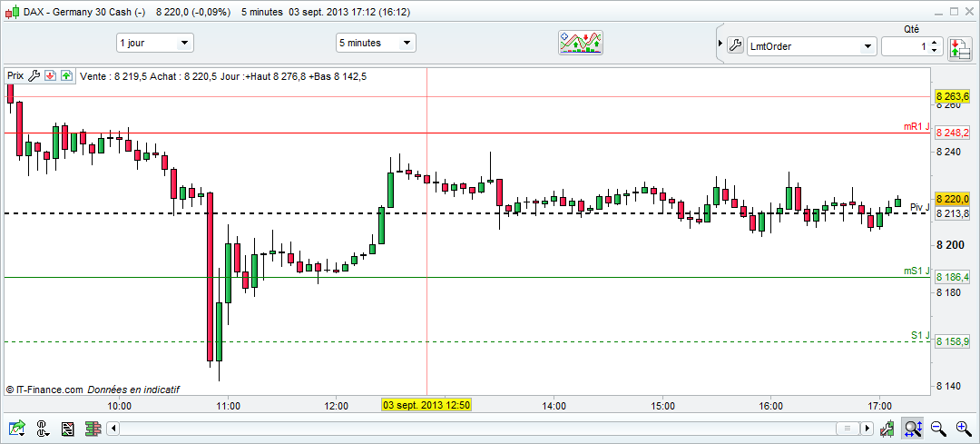Click the current price 8 220,0 label
Image resolution: width=980 pixels, height=444 pixels.
(x=952, y=199)
